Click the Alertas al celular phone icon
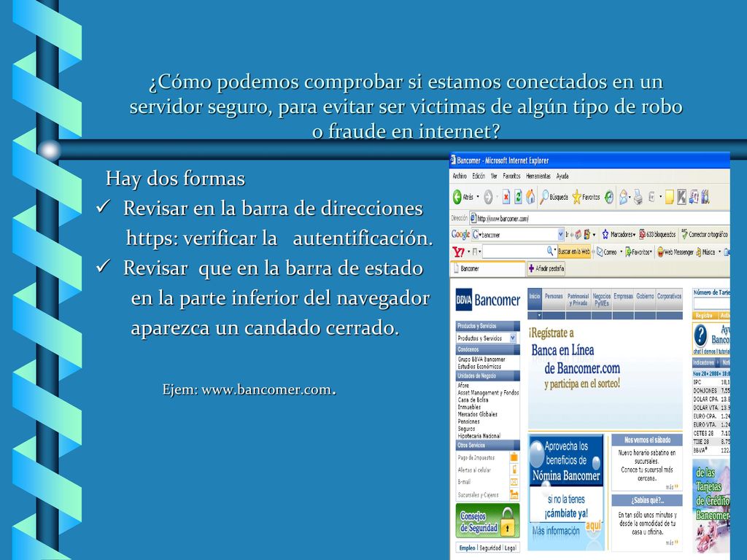The height and width of the screenshot is (560, 747). coord(514,470)
